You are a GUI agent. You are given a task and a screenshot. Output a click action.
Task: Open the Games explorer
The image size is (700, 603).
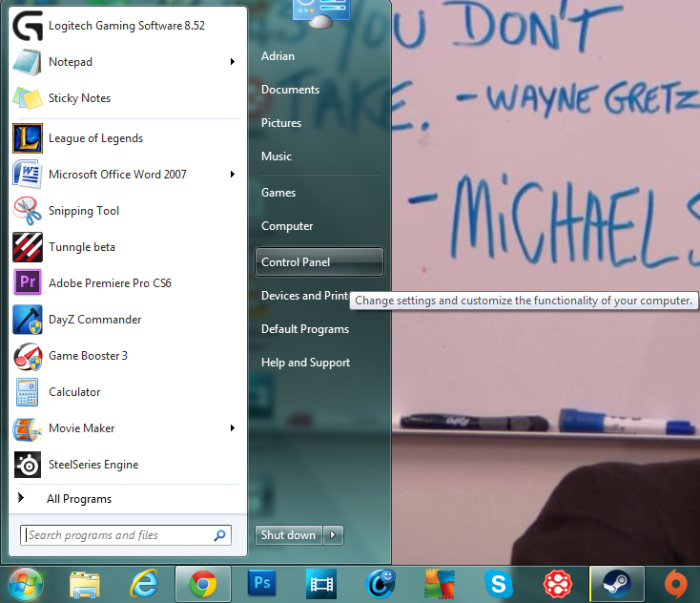coord(278,193)
